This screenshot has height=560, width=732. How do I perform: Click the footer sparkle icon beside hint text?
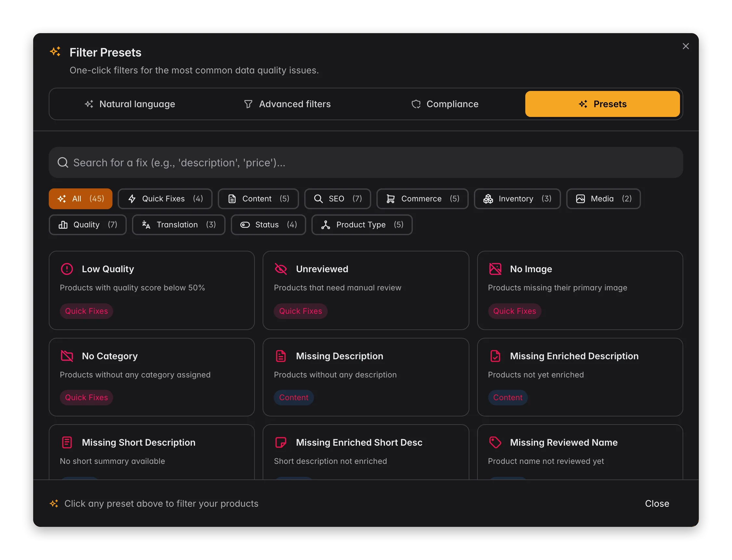[54, 503]
